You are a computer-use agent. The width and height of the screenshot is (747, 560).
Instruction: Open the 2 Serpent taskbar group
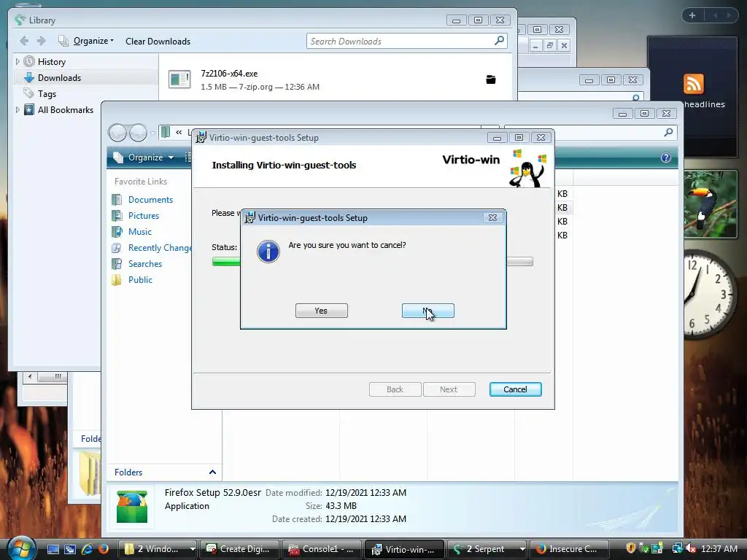[x=487, y=549]
